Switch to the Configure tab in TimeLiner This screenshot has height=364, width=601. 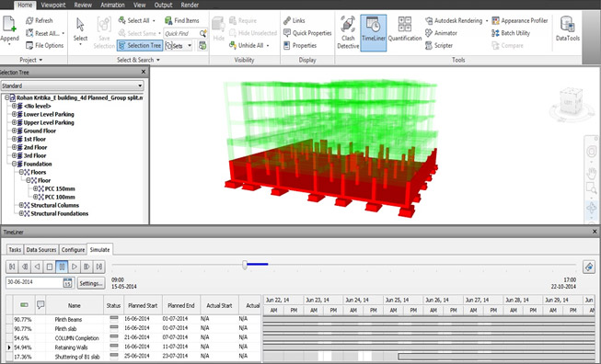[73, 249]
